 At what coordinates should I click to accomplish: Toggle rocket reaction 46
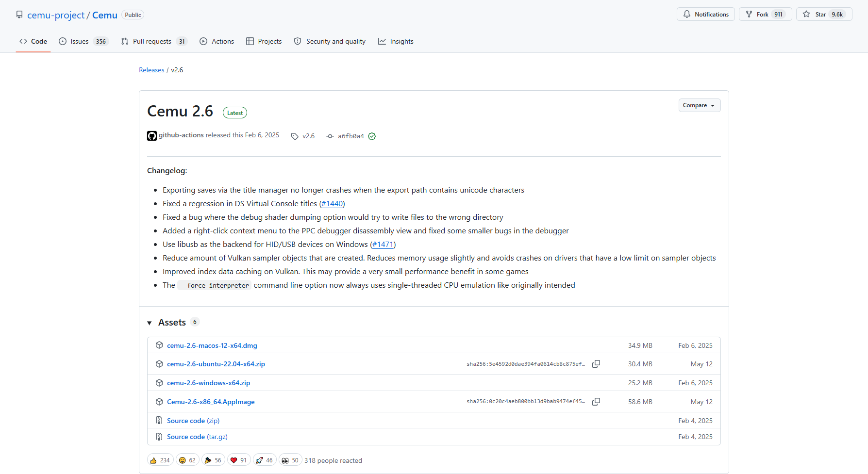(265, 460)
